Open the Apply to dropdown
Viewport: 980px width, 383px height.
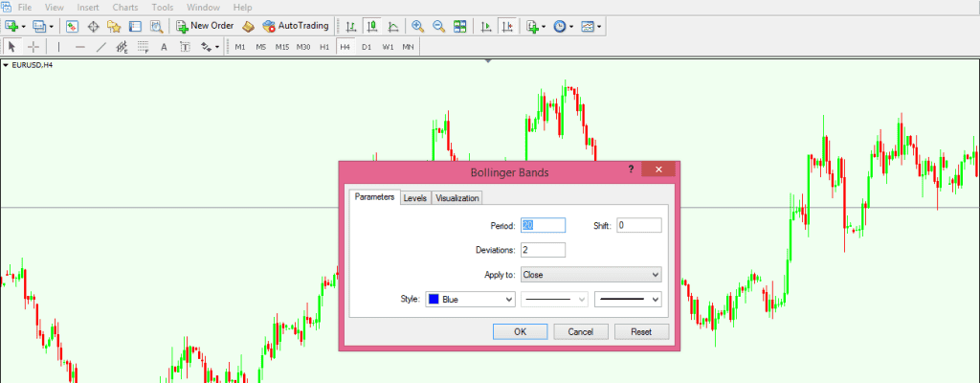pos(590,275)
